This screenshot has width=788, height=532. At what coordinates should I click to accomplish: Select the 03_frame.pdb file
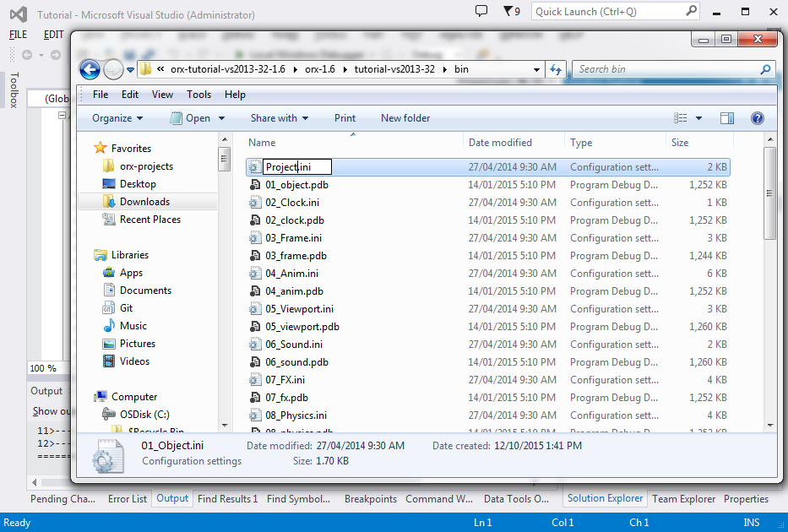(296, 256)
